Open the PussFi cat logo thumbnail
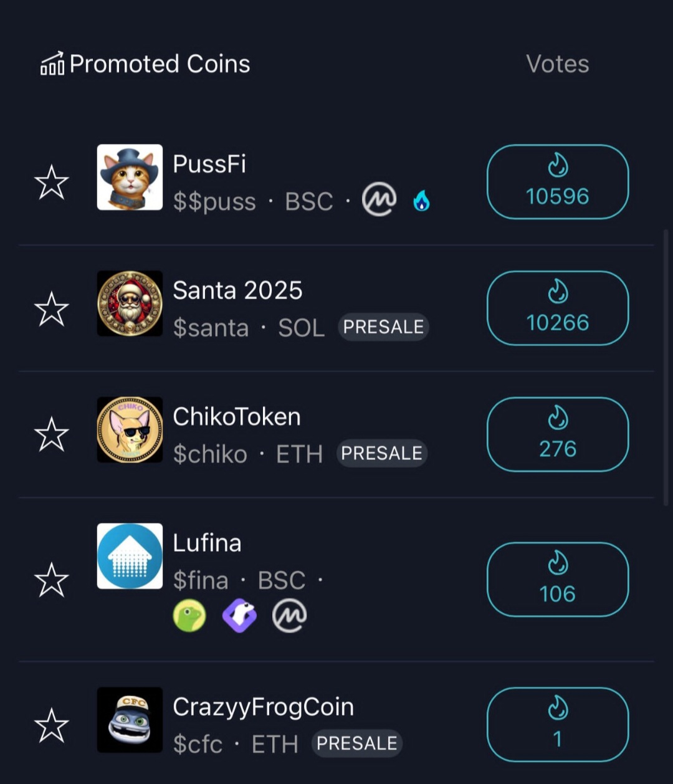Image resolution: width=673 pixels, height=784 pixels. coord(130,177)
